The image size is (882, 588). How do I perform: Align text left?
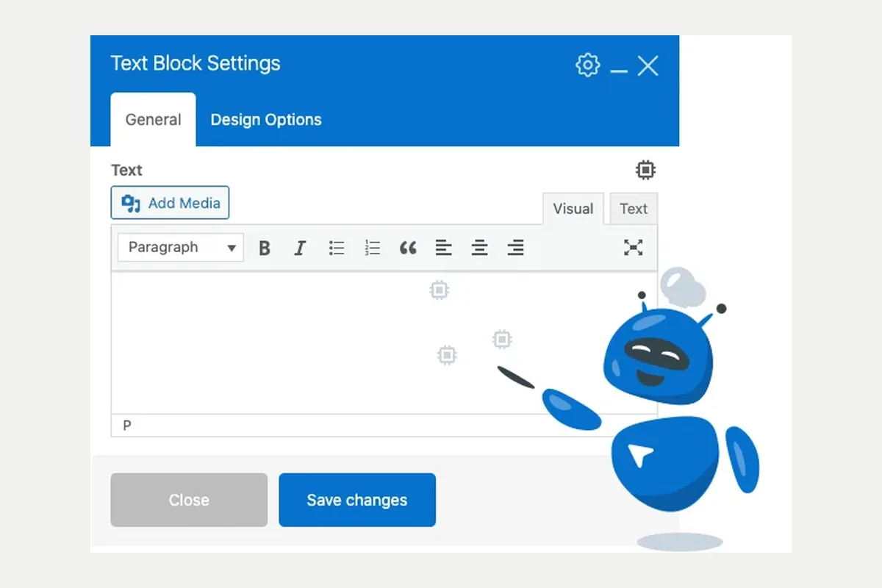tap(443, 248)
